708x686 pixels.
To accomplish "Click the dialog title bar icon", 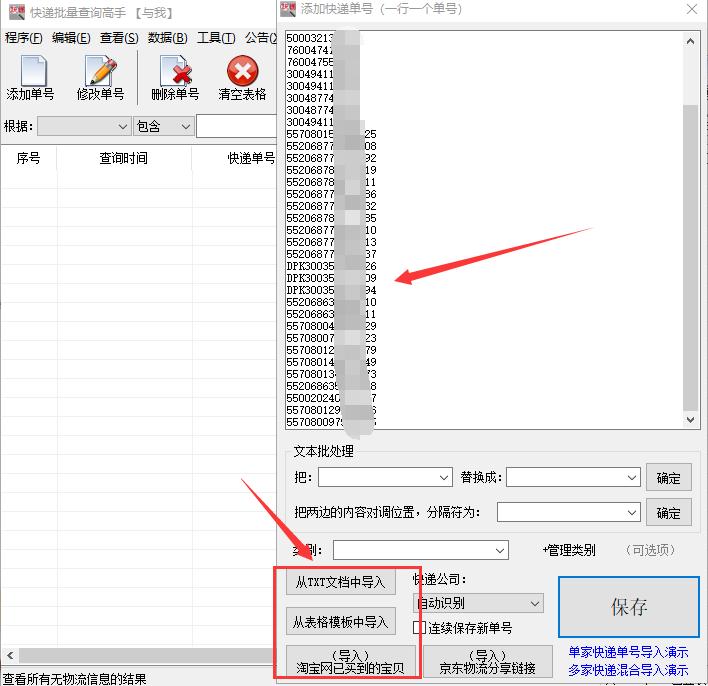I will click(x=288, y=9).
